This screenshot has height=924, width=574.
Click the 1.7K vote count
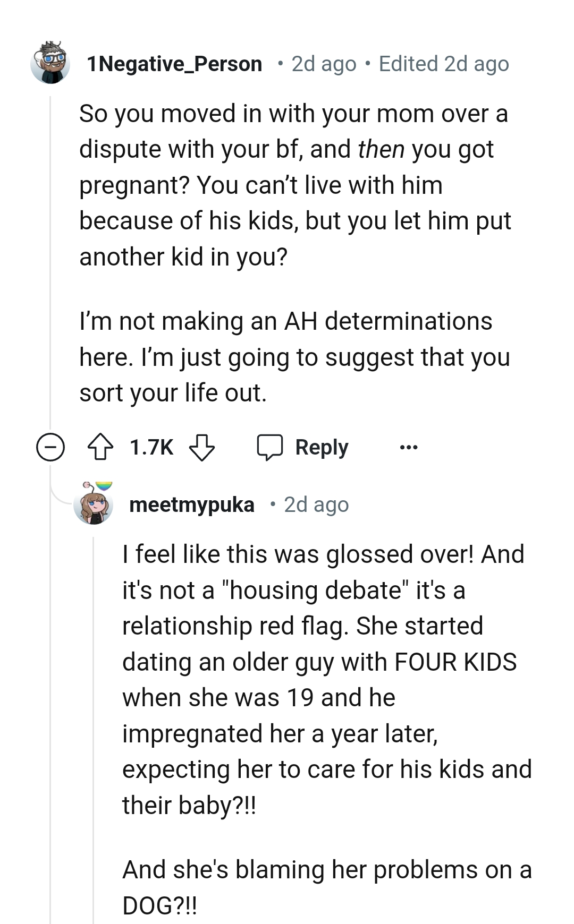click(x=151, y=447)
